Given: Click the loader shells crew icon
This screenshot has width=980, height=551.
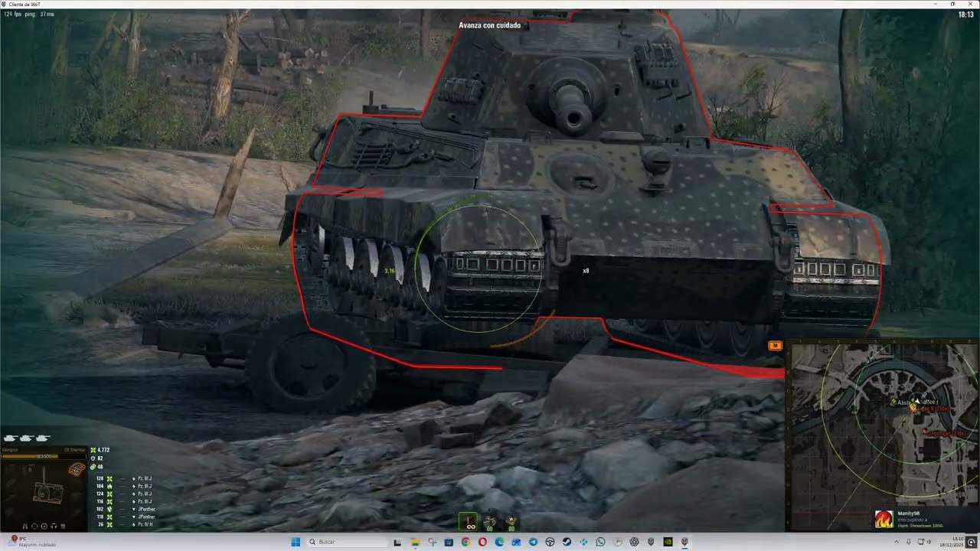Looking at the screenshot, I should click(63, 527).
